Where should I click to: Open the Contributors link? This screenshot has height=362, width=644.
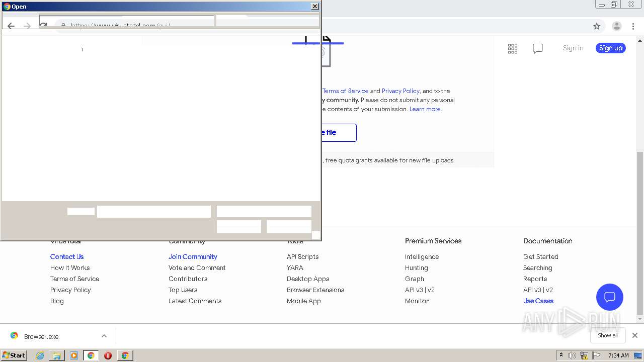pos(188,279)
